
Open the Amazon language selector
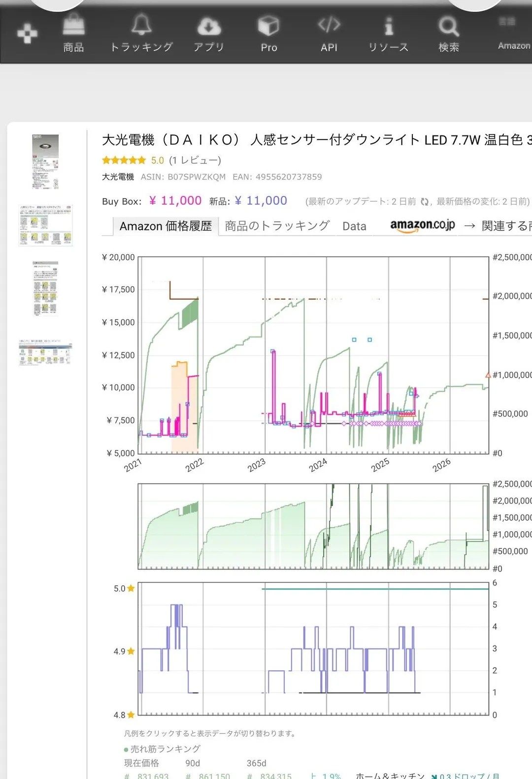point(514,34)
